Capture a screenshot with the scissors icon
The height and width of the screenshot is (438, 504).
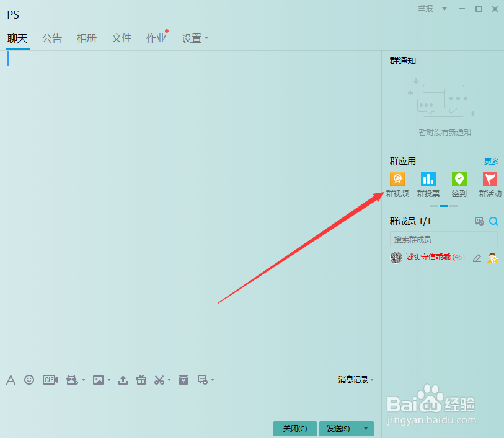click(x=159, y=379)
